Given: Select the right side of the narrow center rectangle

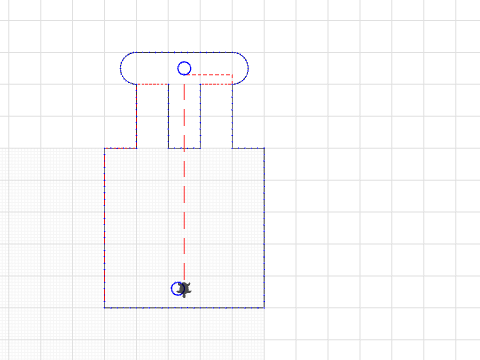Looking at the screenshot, I should [x=200, y=116].
